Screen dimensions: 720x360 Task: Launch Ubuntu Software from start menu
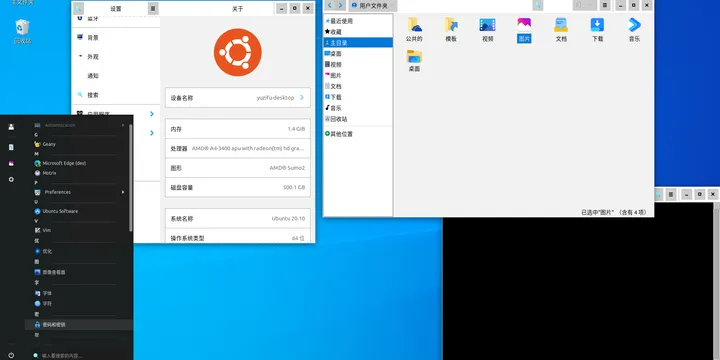pos(79,211)
